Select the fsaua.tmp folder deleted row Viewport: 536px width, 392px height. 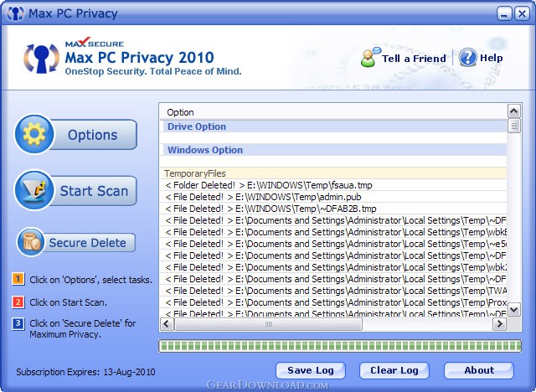coord(333,185)
